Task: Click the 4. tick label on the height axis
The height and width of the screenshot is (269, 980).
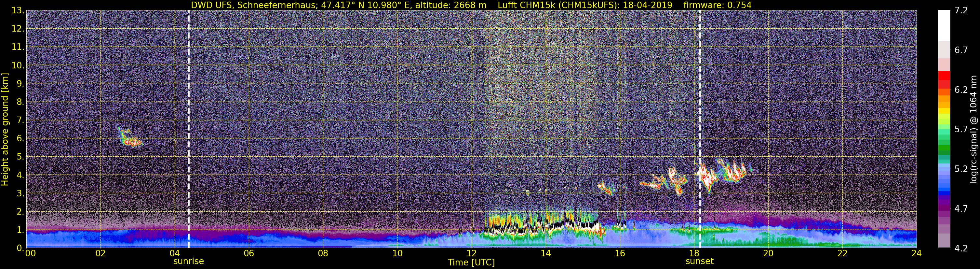Action: [x=20, y=175]
